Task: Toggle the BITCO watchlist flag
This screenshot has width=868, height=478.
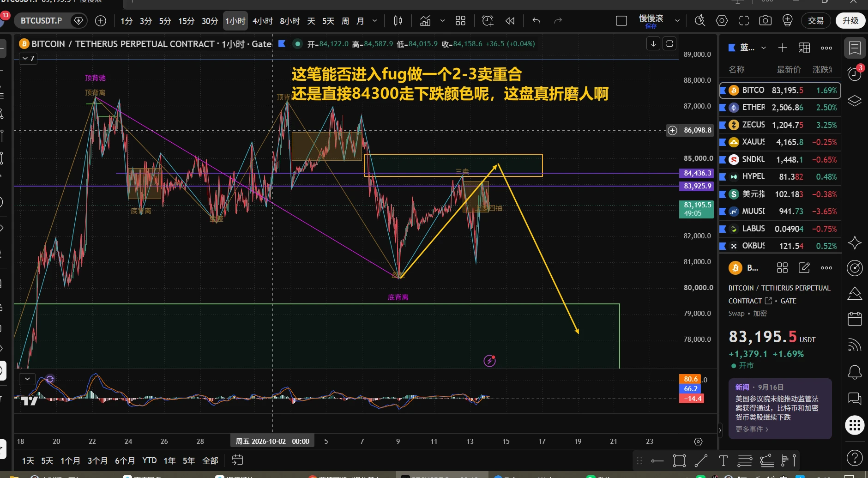Action: click(723, 91)
